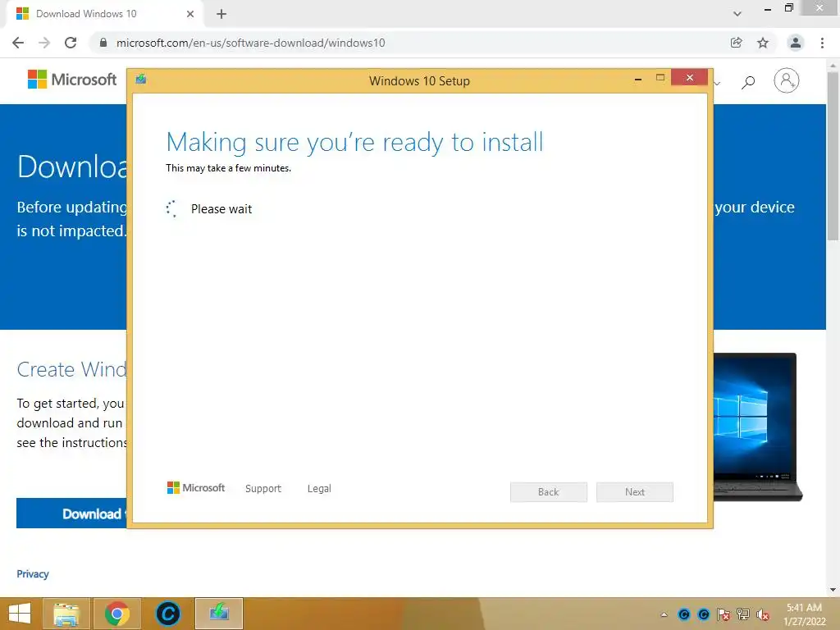Select Windows 10 Setup taskbar item

point(219,614)
